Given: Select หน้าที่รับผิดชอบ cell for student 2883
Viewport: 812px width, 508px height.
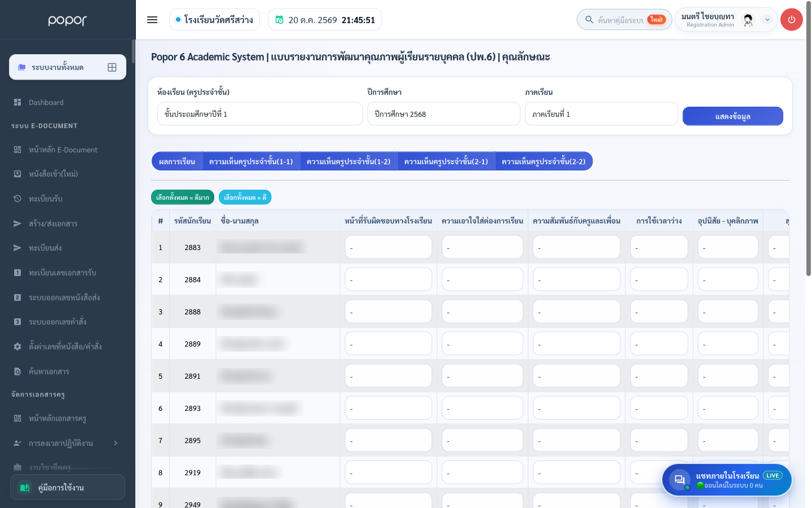Looking at the screenshot, I should (x=389, y=247).
